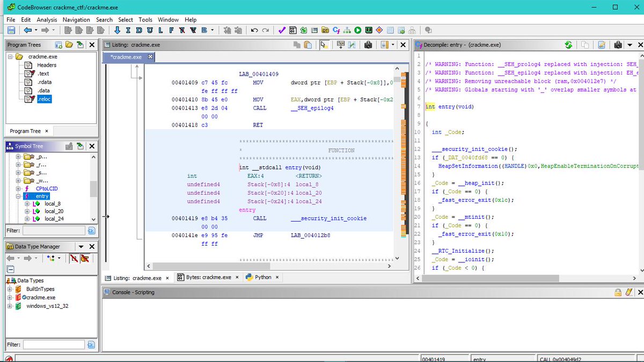Viewport: 644px width, 362px height.
Task: Click the green run script toolbar icon
Action: coord(357,30)
